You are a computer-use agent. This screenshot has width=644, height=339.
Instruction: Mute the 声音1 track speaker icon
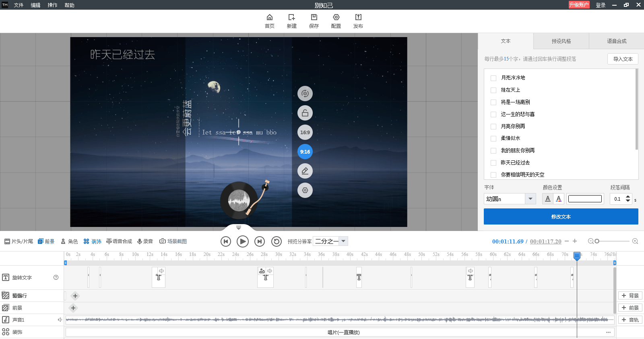(60, 320)
